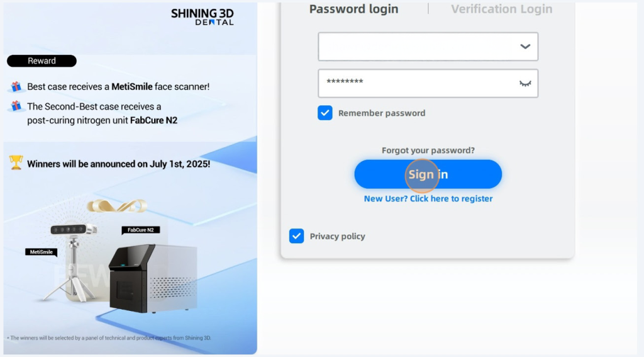
Task: Click the FabCure N2 product label tag
Action: (140, 230)
